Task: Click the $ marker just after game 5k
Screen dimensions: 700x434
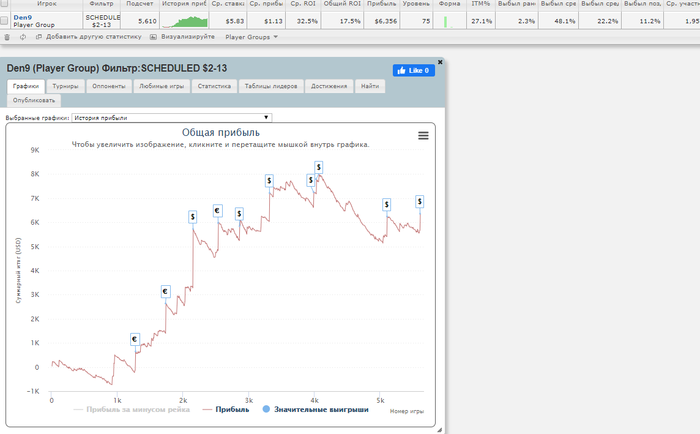Action: click(x=387, y=204)
